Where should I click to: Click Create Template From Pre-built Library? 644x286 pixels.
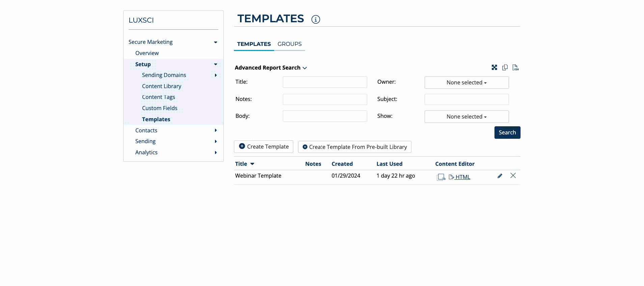point(354,147)
